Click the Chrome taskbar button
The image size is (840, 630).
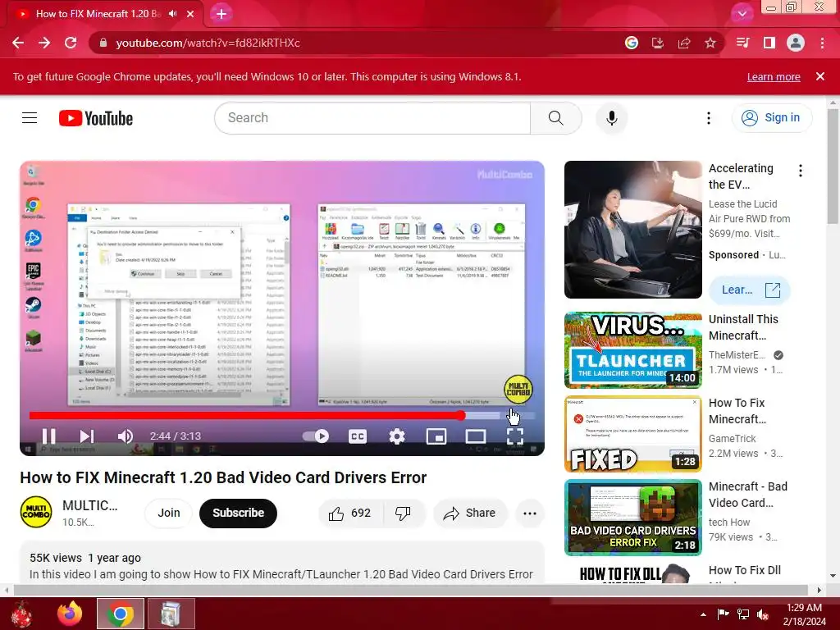point(121,614)
